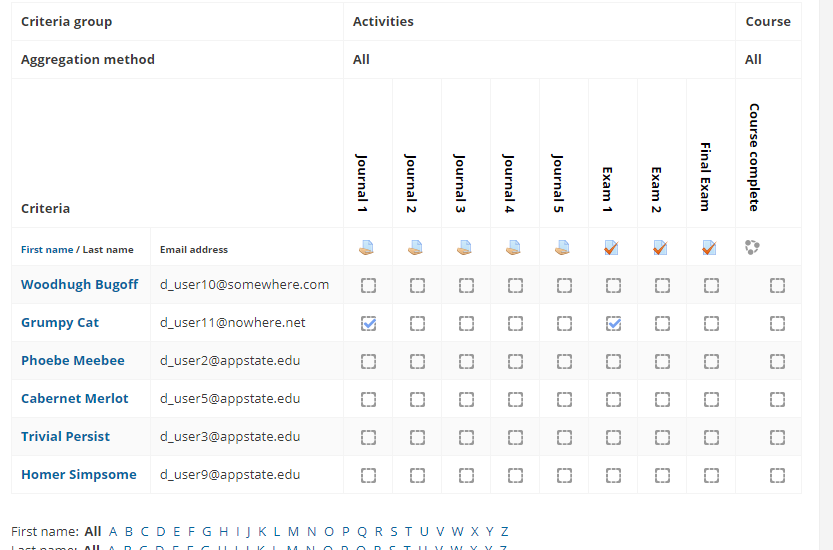The image size is (833, 550).
Task: Filter first name by letter G
Action: click(207, 531)
